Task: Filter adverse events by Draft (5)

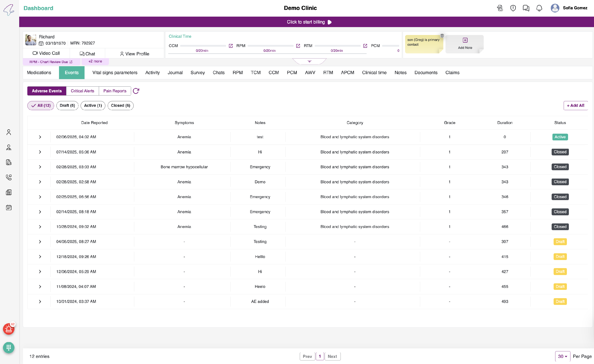Action: [x=67, y=105]
